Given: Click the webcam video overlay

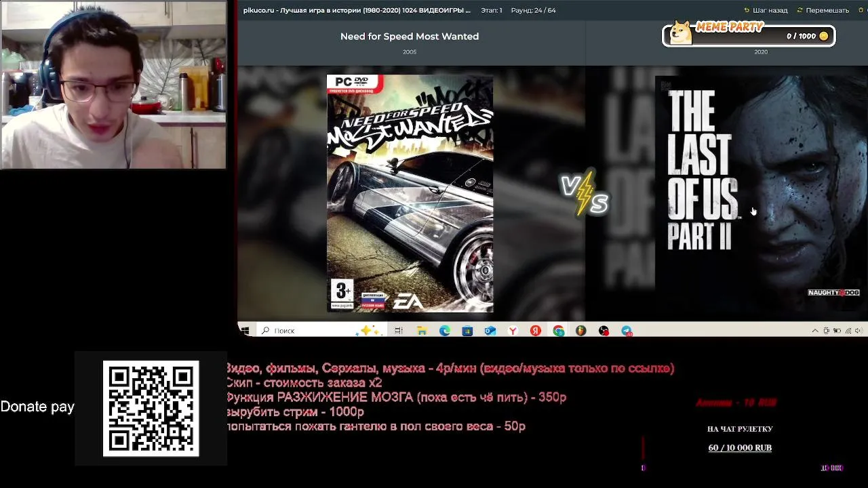Looking at the screenshot, I should pos(113,85).
